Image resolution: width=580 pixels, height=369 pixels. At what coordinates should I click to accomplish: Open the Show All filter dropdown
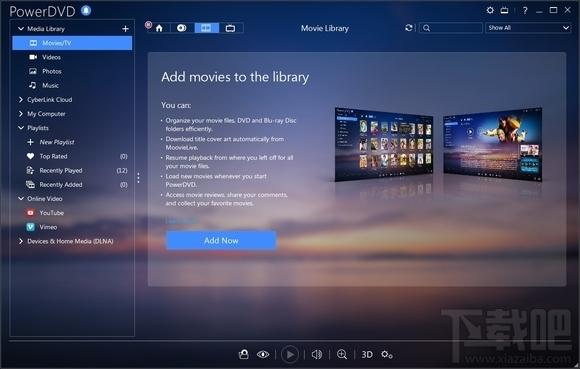528,28
